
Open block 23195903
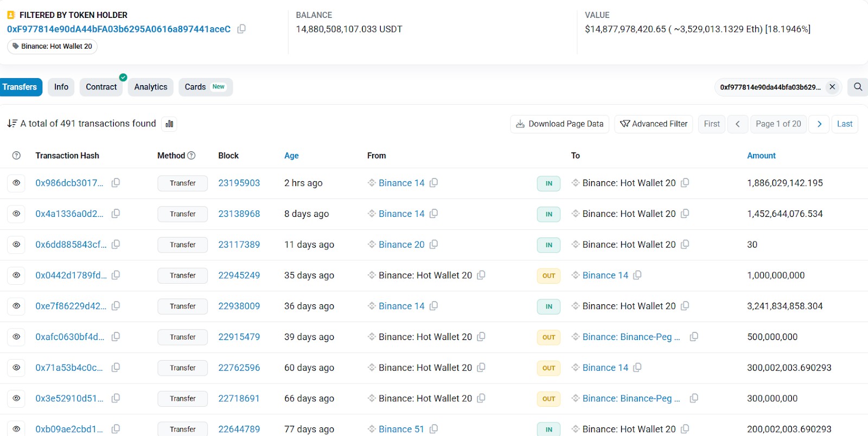point(239,183)
